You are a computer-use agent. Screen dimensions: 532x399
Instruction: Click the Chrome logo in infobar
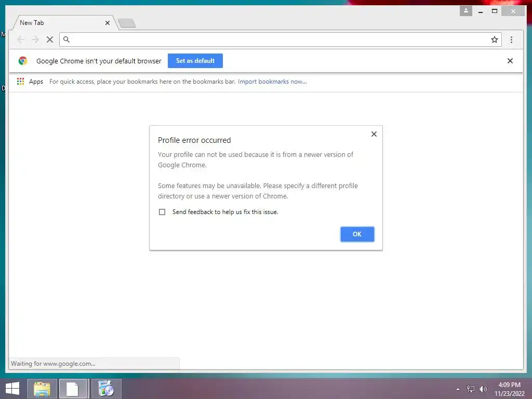tap(23, 61)
